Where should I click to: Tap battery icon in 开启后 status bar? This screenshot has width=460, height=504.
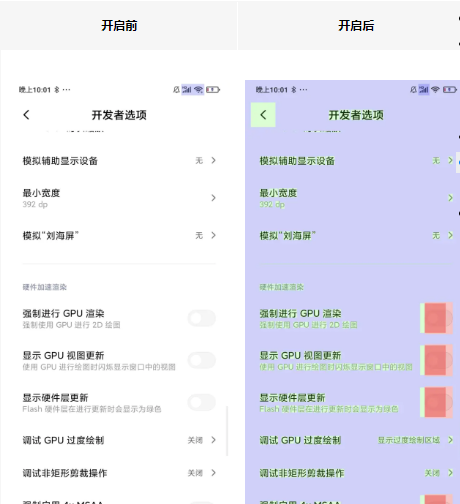click(450, 90)
